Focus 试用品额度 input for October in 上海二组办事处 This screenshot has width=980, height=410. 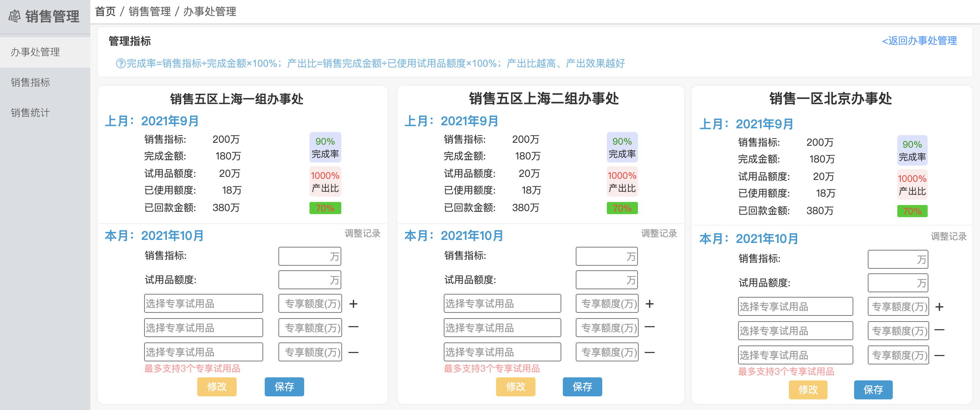(x=607, y=280)
